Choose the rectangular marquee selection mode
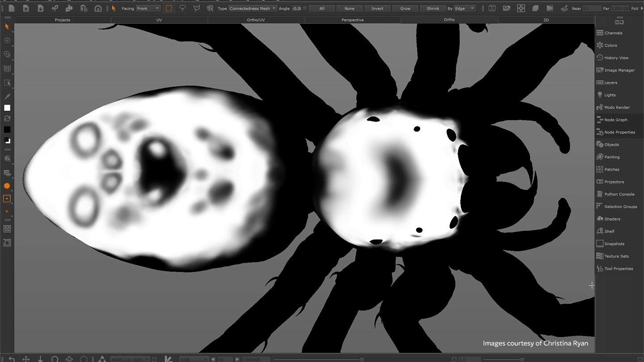The height and width of the screenshot is (362, 644). tap(169, 8)
